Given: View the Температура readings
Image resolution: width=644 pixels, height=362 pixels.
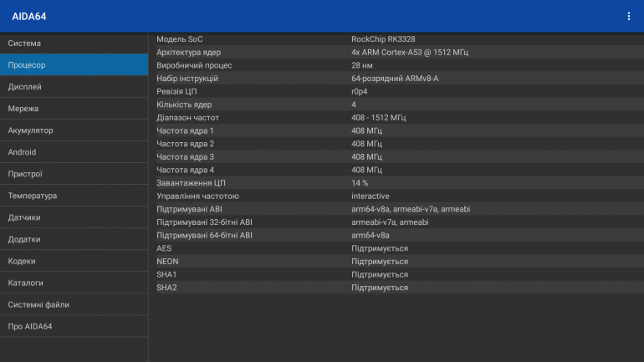Looking at the screenshot, I should (74, 196).
